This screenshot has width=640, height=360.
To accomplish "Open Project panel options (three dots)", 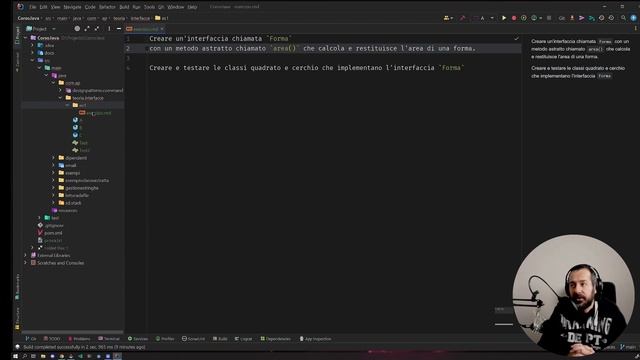I will [109, 29].
